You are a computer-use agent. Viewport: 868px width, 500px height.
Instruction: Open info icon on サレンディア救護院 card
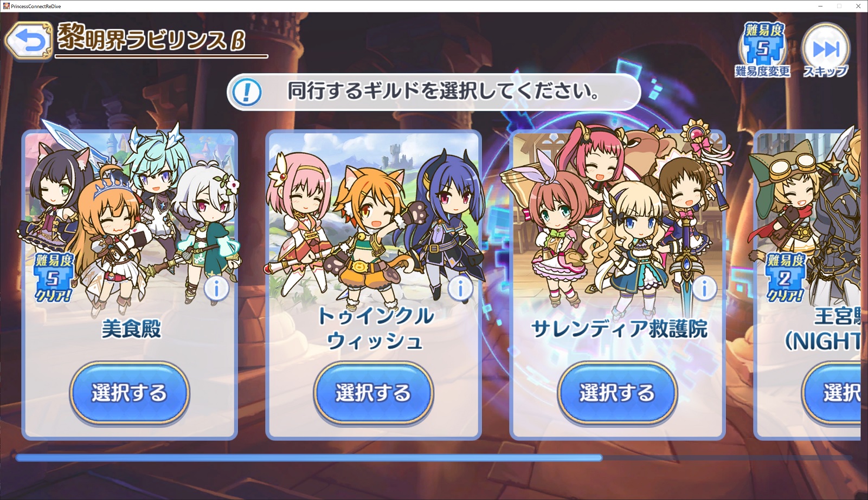tap(704, 289)
